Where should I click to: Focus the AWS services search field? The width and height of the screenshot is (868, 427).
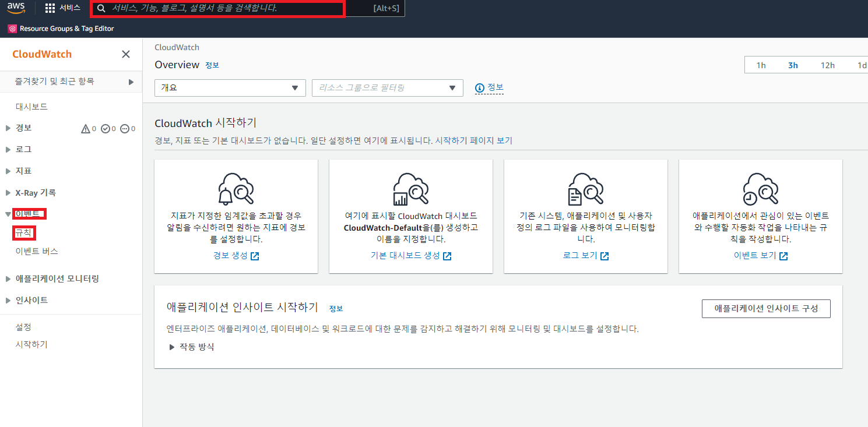coord(219,8)
